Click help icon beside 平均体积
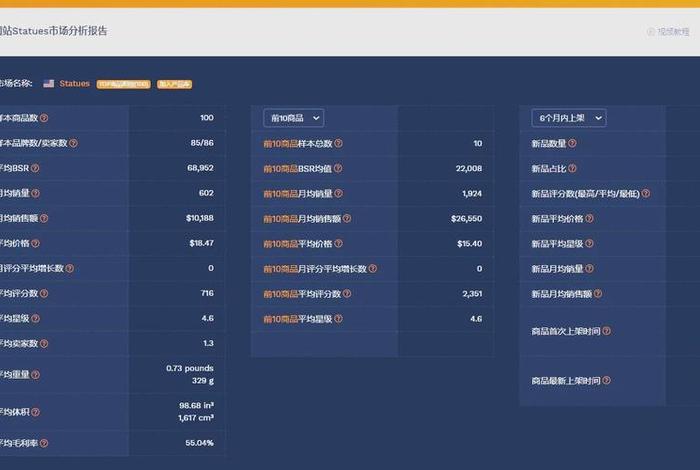700x470 pixels. point(35,412)
